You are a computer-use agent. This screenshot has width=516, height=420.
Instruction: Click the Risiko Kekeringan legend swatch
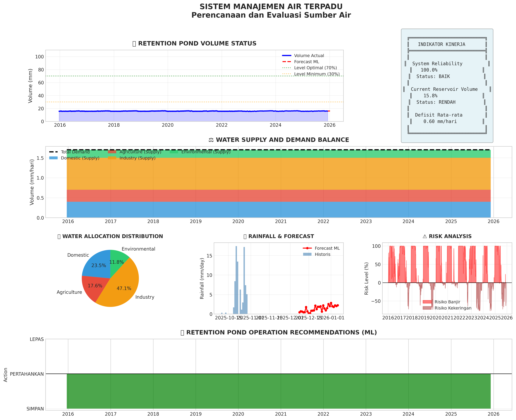(427, 308)
